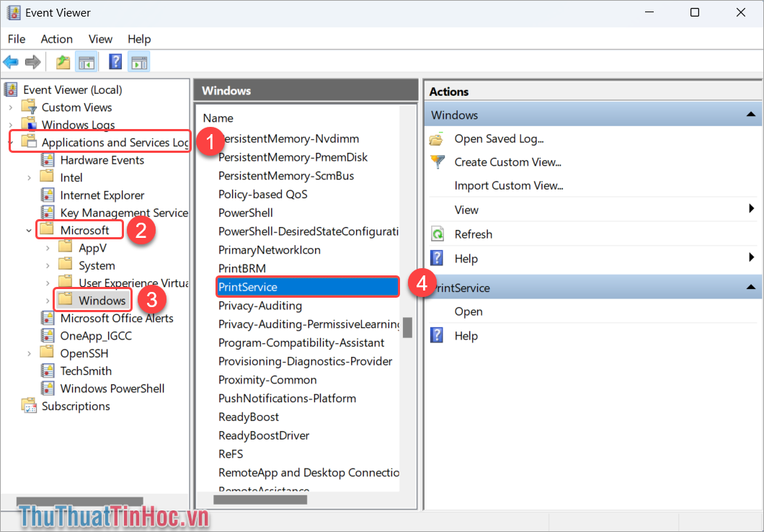This screenshot has height=532, width=764.
Task: Collapse the Microsoft tree node
Action: coord(30,231)
